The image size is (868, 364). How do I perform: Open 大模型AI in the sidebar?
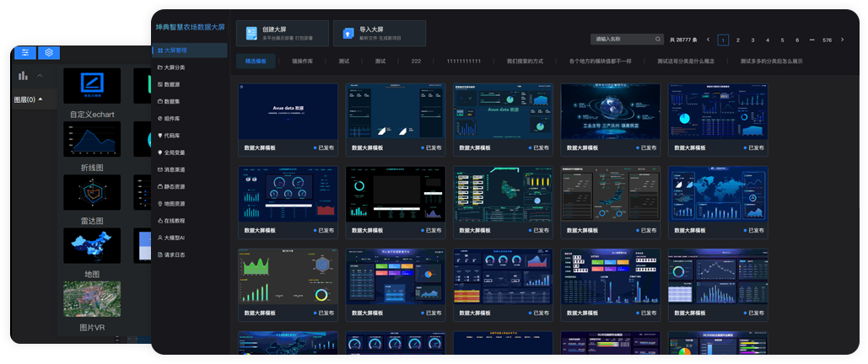(174, 238)
